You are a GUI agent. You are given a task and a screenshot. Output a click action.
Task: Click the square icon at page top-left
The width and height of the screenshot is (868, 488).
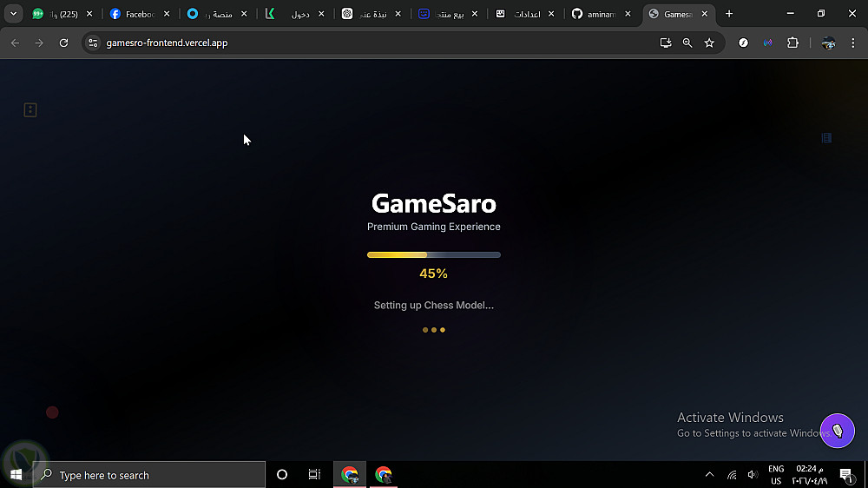click(x=30, y=109)
